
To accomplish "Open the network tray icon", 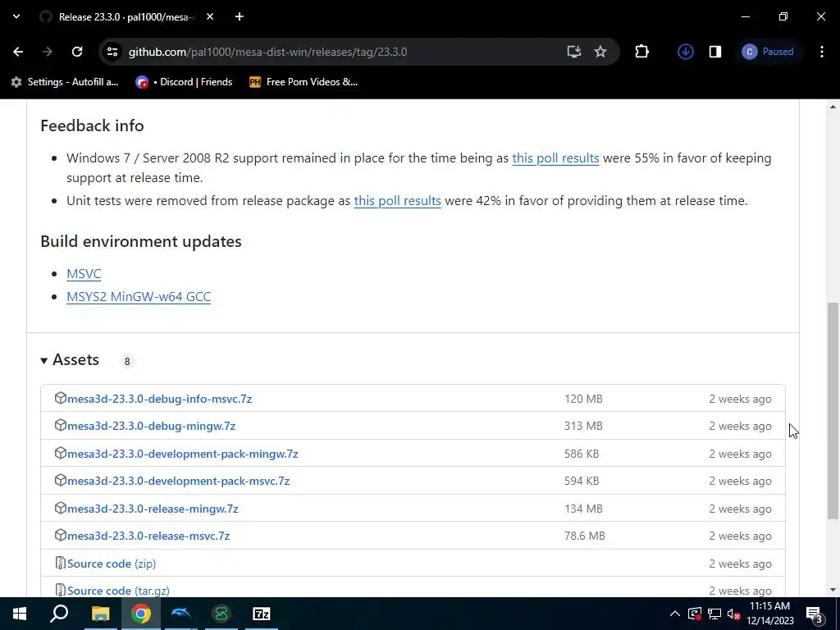I will pos(714,614).
